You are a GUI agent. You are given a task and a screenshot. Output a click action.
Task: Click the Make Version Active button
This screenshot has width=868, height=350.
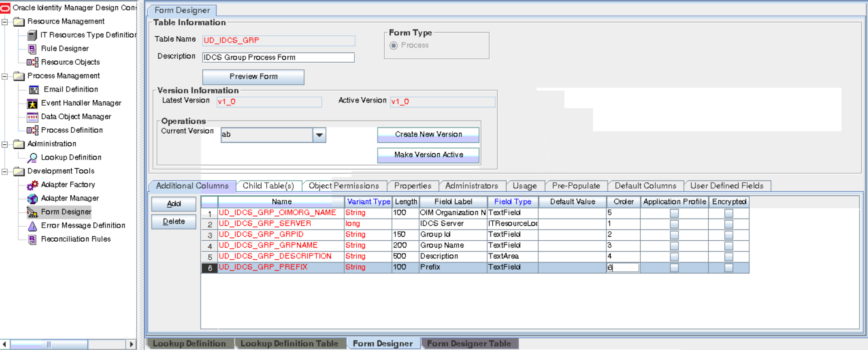(x=428, y=155)
